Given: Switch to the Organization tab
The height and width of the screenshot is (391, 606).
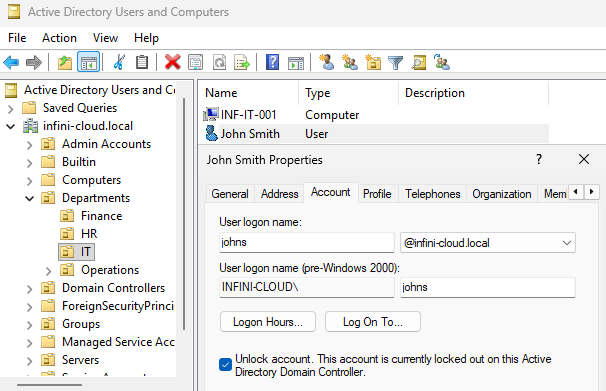Looking at the screenshot, I should [x=502, y=194].
